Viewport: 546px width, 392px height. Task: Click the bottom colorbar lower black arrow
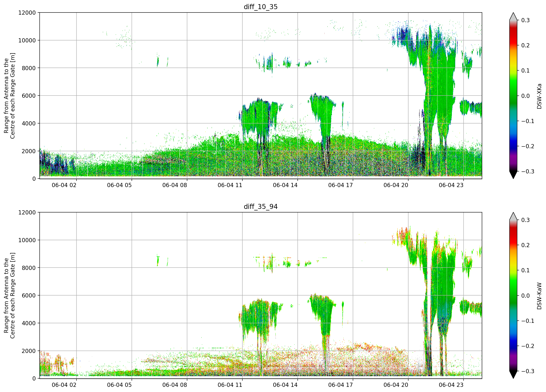513,375
